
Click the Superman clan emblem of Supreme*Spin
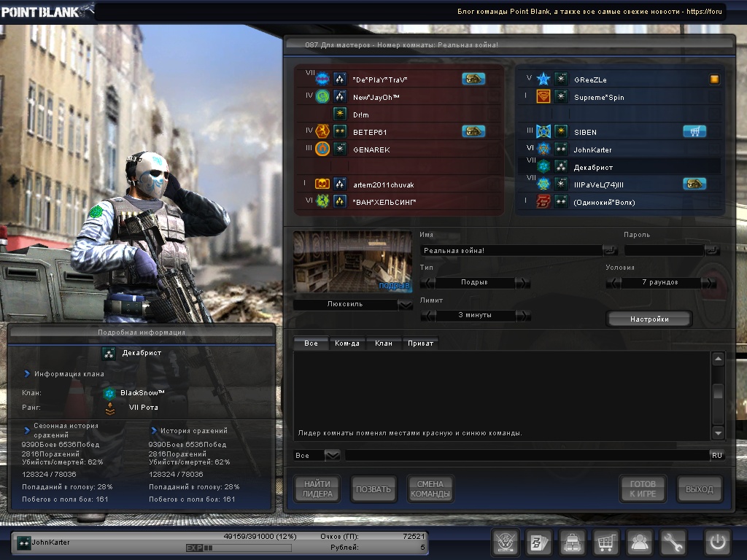tap(543, 97)
